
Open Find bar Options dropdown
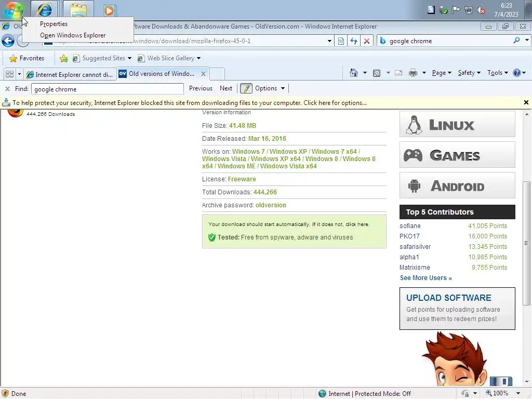pos(270,88)
